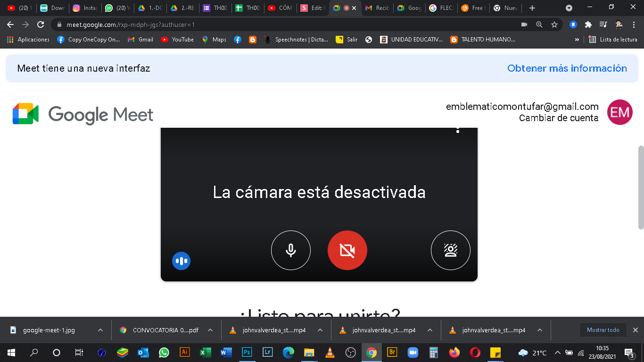Switch to the Edits tab

(313, 8)
